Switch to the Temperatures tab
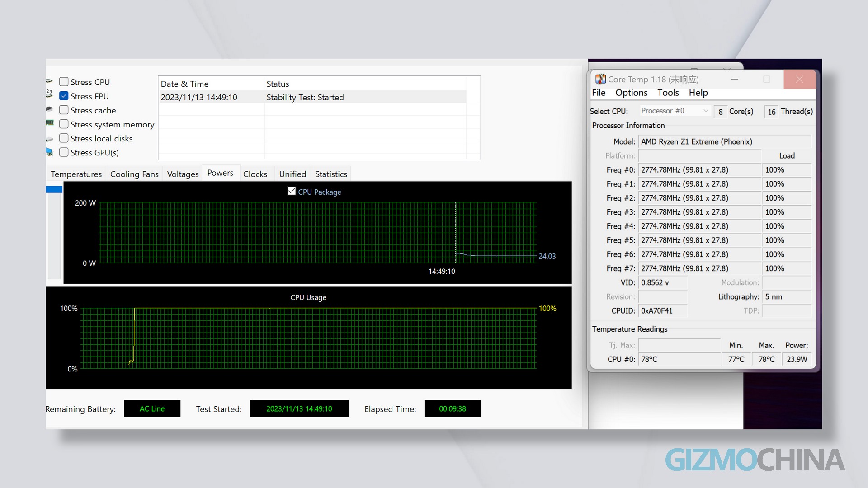This screenshot has height=488, width=868. pos(76,174)
